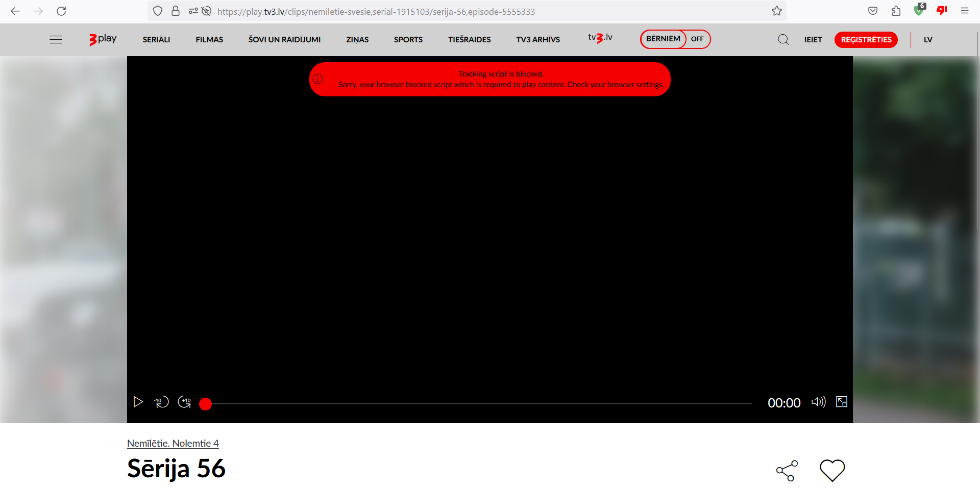Click the TV3 Play logo
The height and width of the screenshot is (489, 980).
pos(102,39)
